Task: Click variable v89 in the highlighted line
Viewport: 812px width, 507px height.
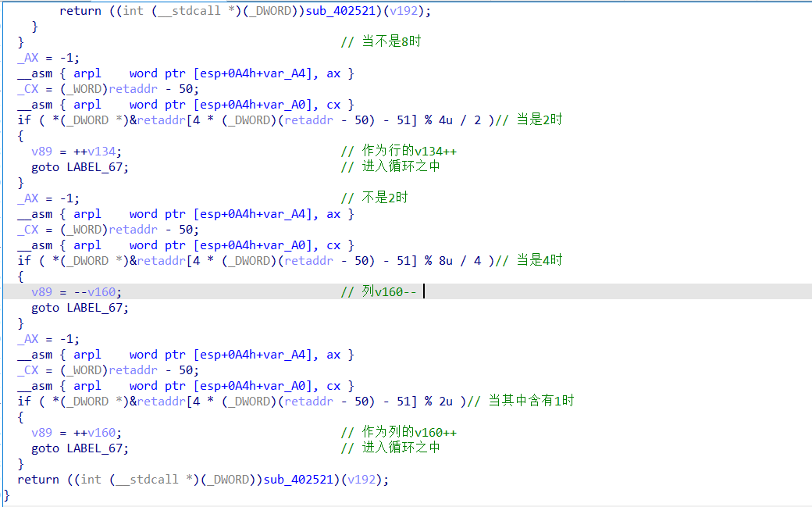Action: point(41,291)
